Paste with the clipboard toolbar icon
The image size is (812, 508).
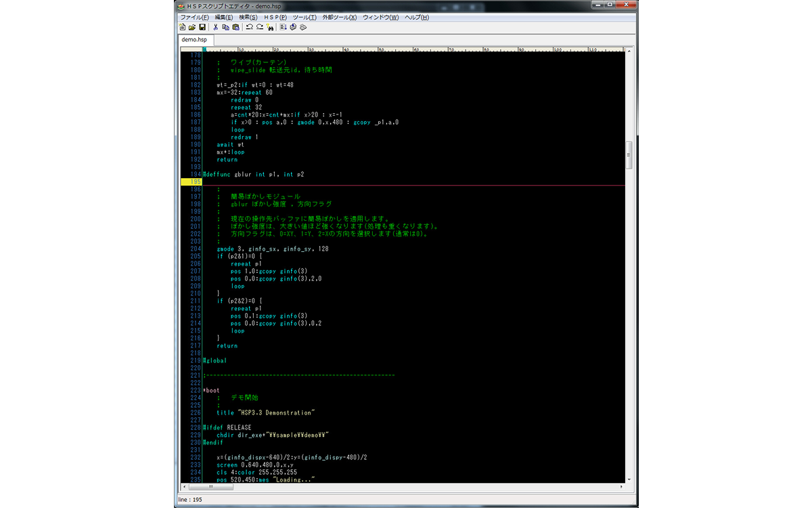coord(235,27)
